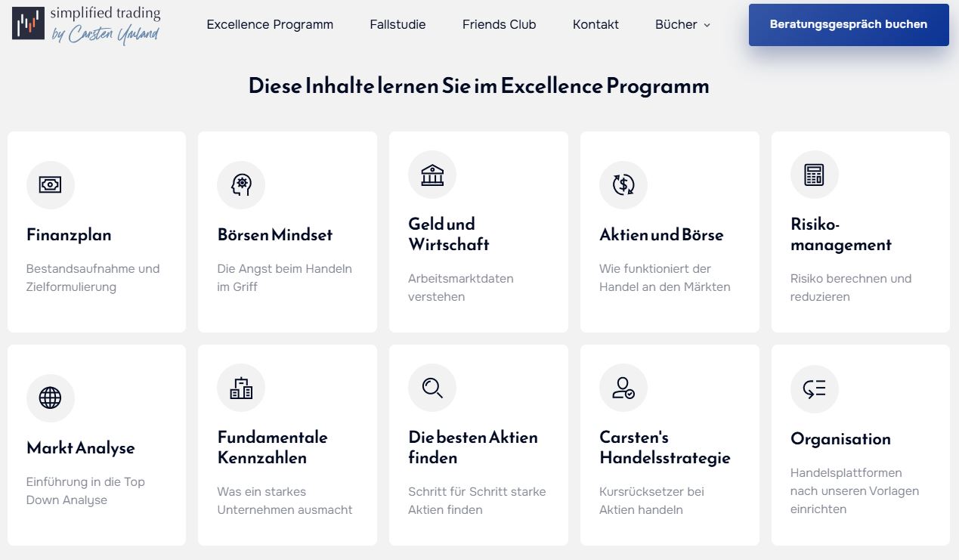This screenshot has width=959, height=560.
Task: Expand the Bücher dropdown
Action: [x=682, y=24]
